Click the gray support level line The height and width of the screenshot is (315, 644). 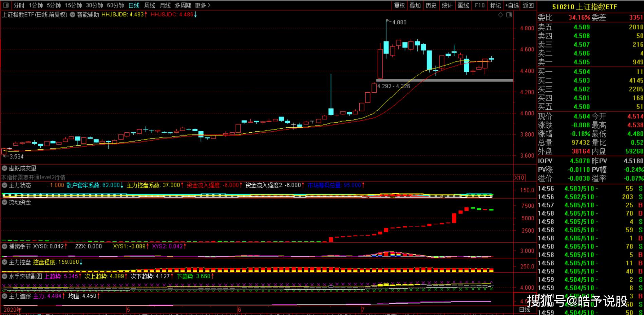(x=444, y=80)
